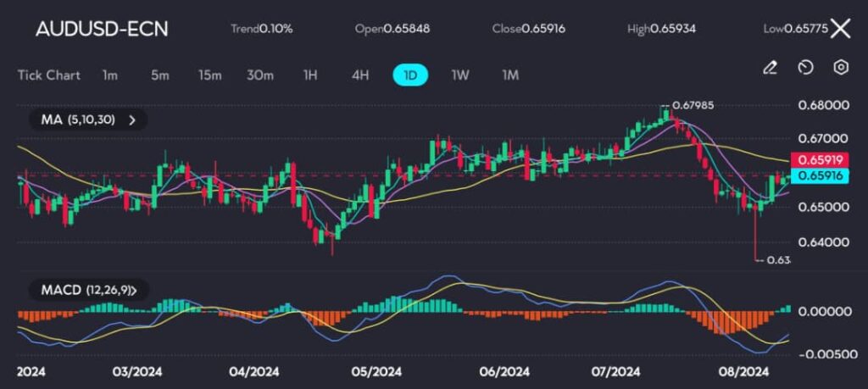Switch to Tick Chart view
Image resolution: width=868 pixels, height=389 pixels.
pos(49,75)
